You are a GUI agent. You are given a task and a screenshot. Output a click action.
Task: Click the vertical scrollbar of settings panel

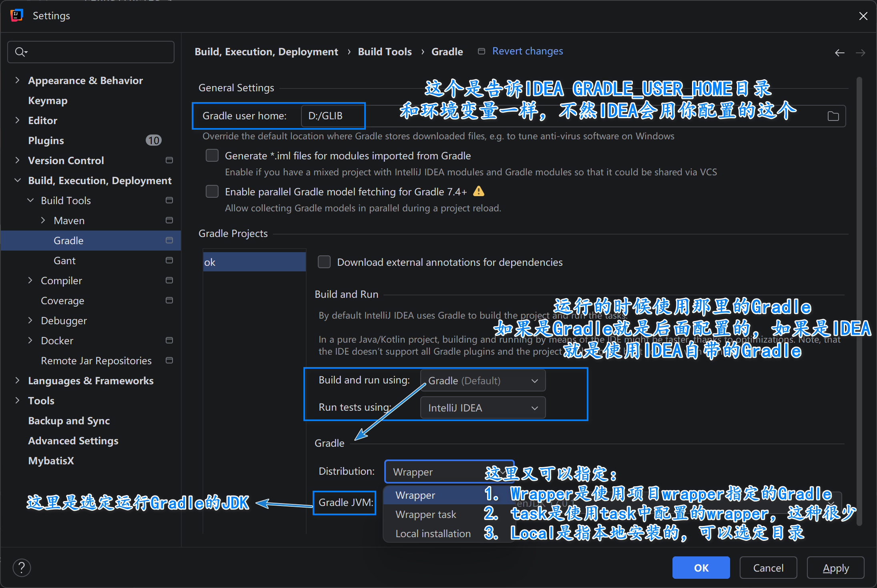coord(859,280)
